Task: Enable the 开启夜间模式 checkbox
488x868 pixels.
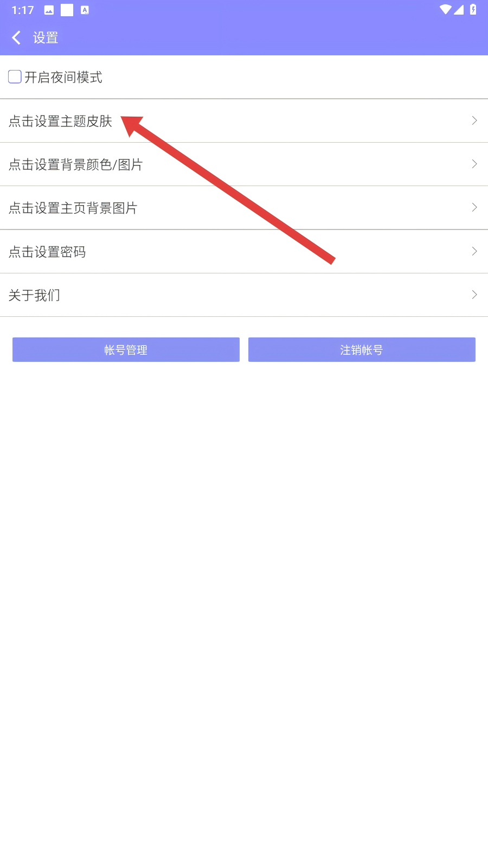Action: 15,77
